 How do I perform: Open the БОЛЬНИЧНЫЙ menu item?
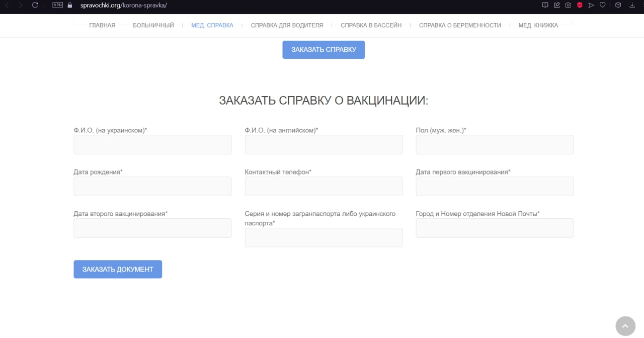[x=153, y=25]
